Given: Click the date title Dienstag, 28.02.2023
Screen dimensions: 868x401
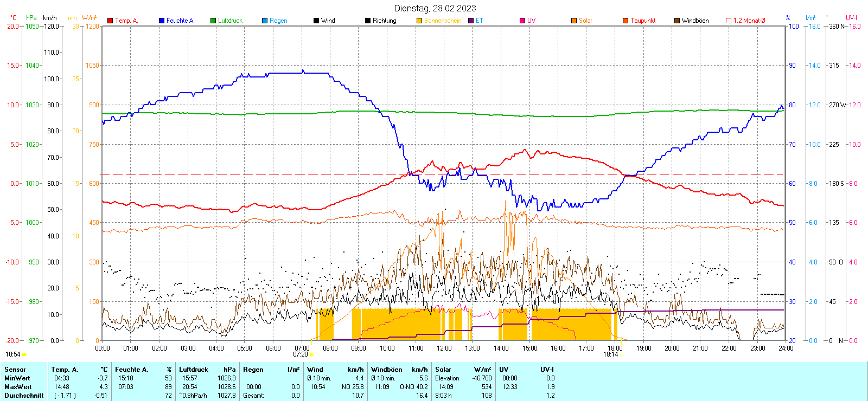Looking at the screenshot, I should tap(435, 8).
